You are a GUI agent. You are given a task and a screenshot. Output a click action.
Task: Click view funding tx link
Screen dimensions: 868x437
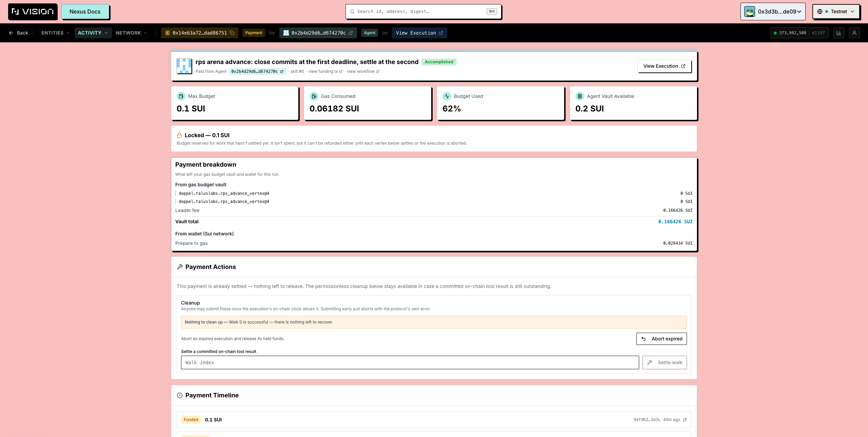[325, 71]
